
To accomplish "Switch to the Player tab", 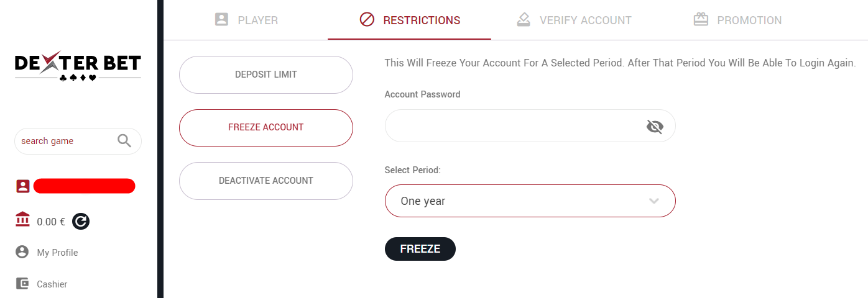I will 247,20.
